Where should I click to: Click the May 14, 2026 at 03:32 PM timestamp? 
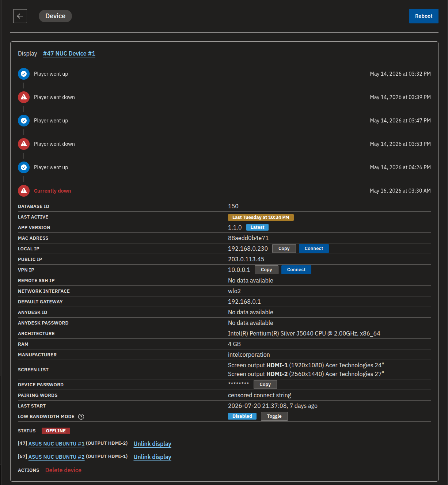[400, 74]
